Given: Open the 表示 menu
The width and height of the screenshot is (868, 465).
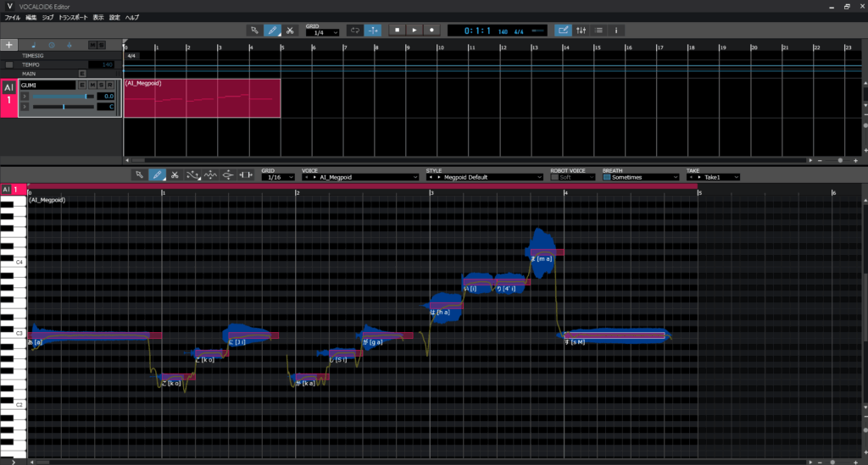Looking at the screenshot, I should pyautogui.click(x=98, y=18).
